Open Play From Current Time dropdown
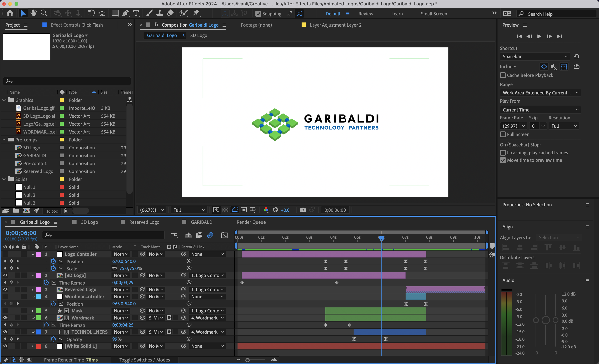This screenshot has width=599, height=364. tap(540, 110)
